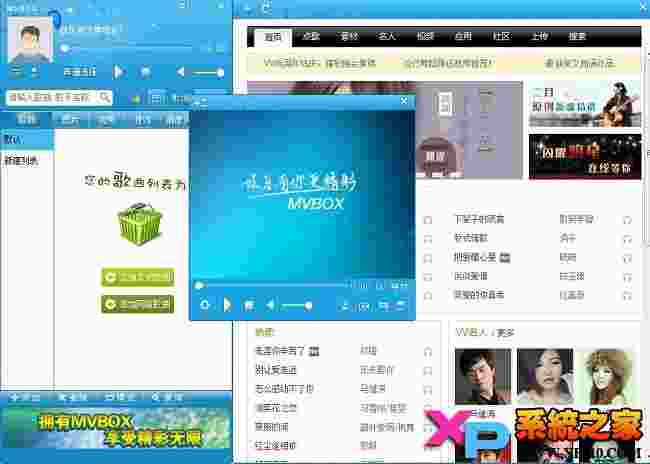Click the lower green button below the basket
This screenshot has width=650, height=464.
pyautogui.click(x=138, y=304)
